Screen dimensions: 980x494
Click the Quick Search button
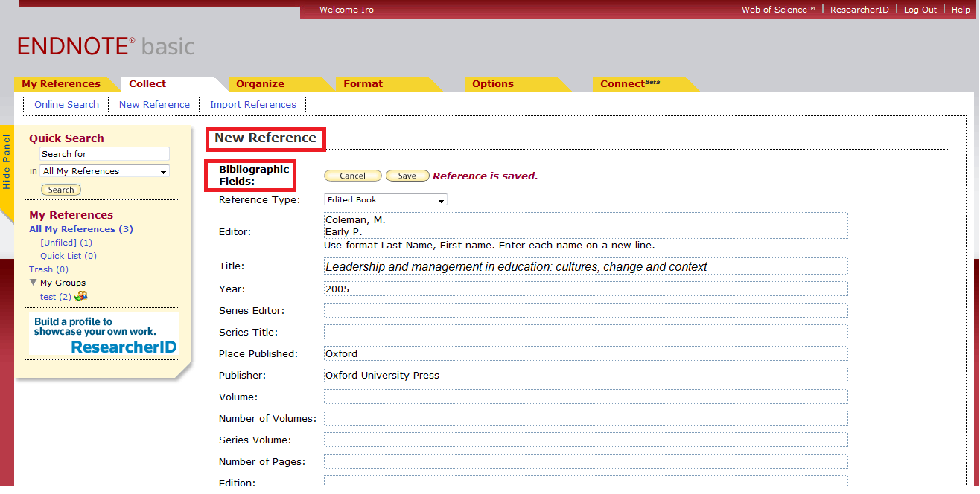tap(61, 190)
